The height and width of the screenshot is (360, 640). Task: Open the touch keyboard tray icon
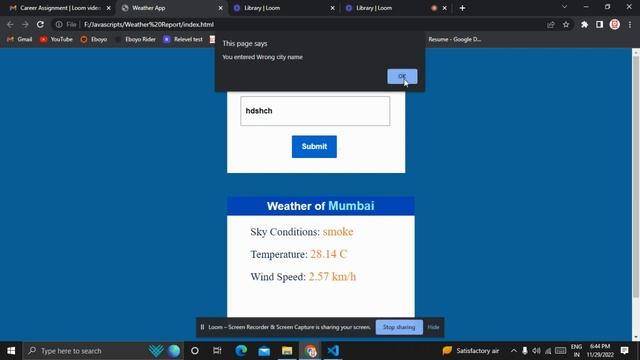(560, 351)
